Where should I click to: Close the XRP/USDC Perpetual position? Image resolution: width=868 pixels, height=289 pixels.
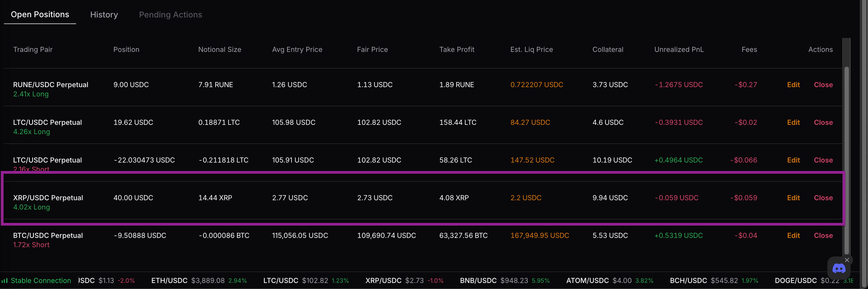click(x=823, y=198)
